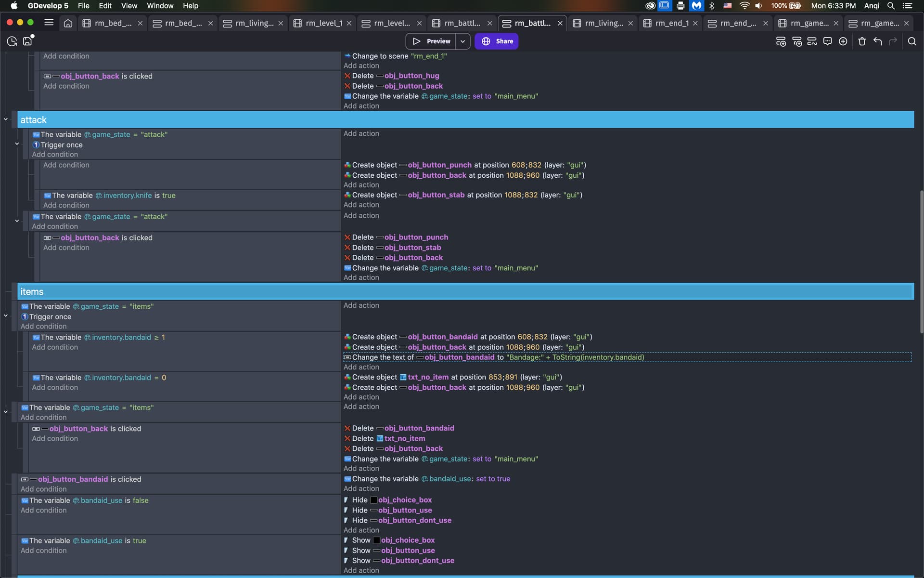Click the Share button

coord(497,41)
